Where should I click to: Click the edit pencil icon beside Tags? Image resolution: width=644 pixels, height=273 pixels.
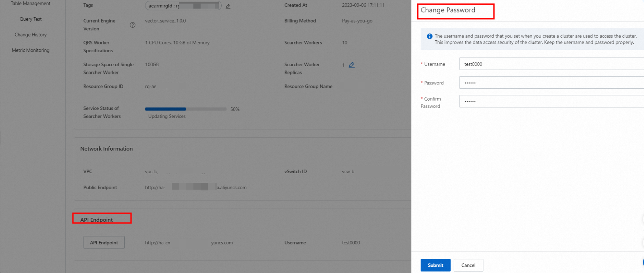(228, 6)
